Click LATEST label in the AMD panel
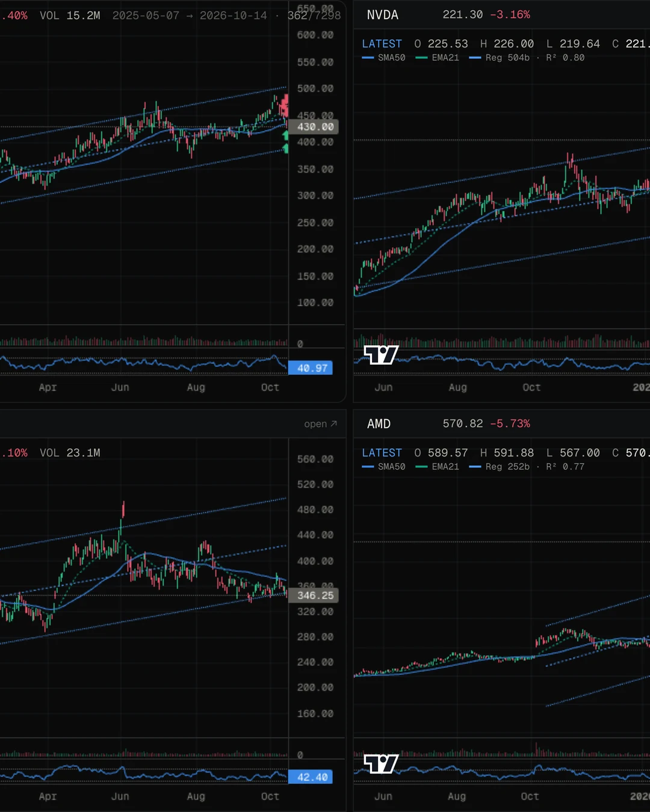Image resolution: width=650 pixels, height=812 pixels. point(382,453)
